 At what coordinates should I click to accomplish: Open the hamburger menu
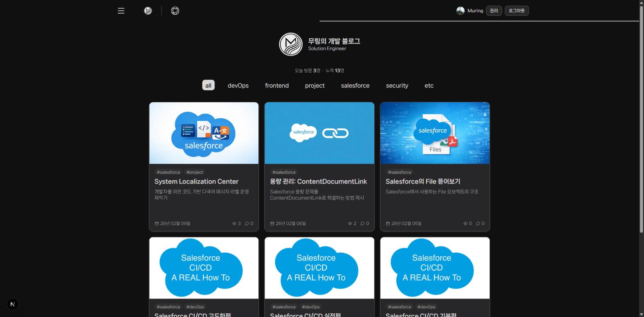click(x=121, y=11)
